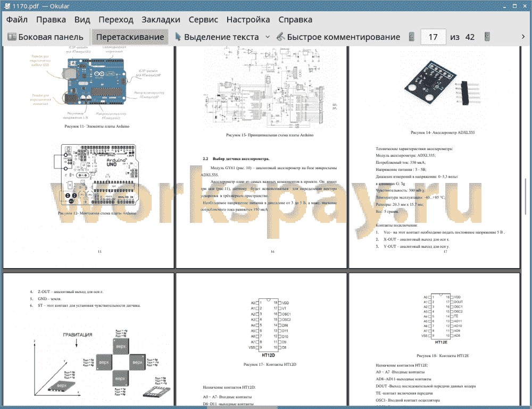Viewport: 532px width, 409px height.
Task: Click the blue Arduino Uno board photo
Action: 95,81
